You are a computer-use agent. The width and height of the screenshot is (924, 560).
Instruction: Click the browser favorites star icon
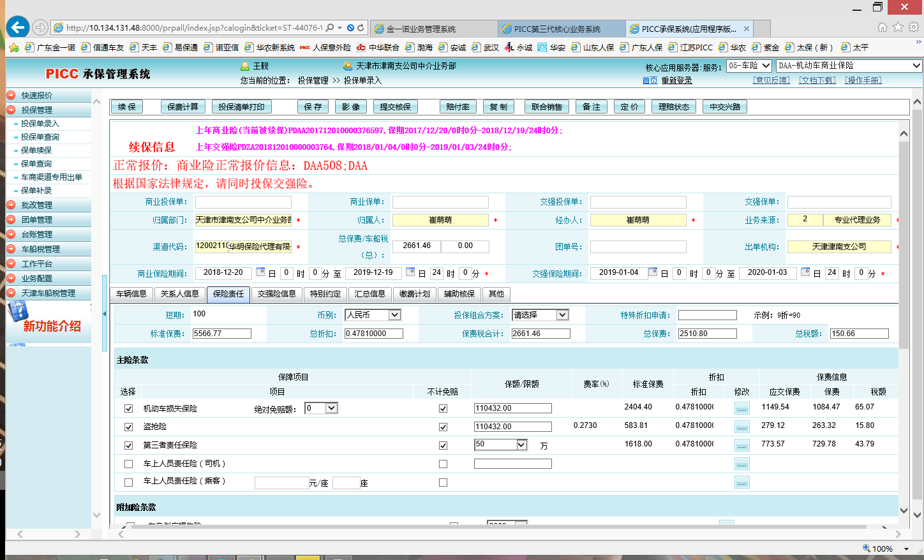(898, 27)
